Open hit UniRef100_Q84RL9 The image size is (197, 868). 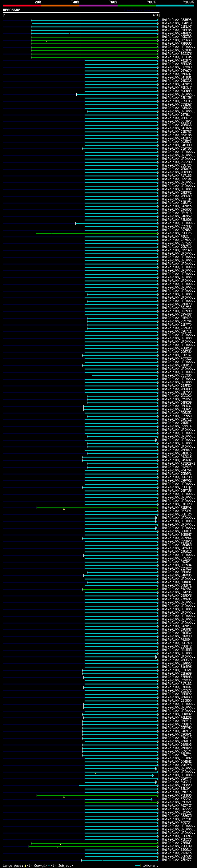click(177, 23)
